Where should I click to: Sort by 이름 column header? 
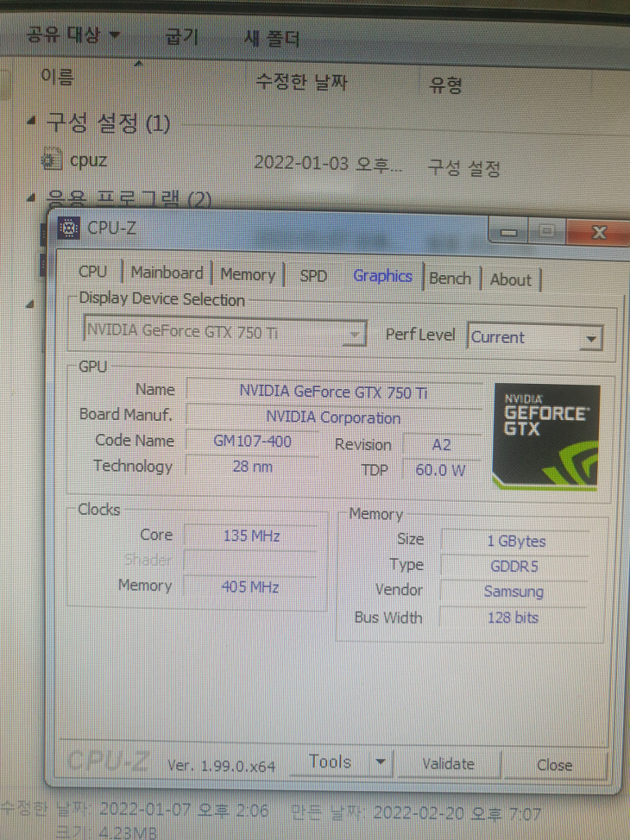click(x=57, y=78)
